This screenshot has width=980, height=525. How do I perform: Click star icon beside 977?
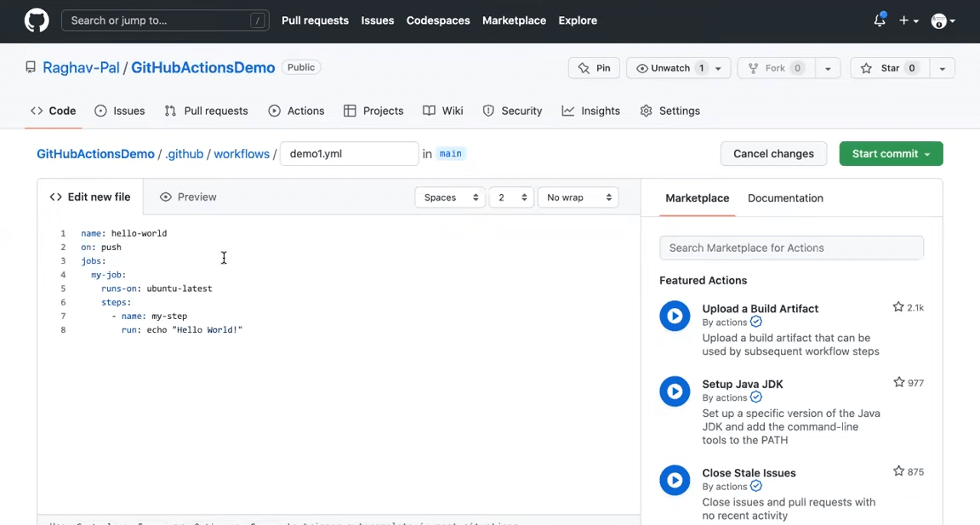[x=898, y=383]
